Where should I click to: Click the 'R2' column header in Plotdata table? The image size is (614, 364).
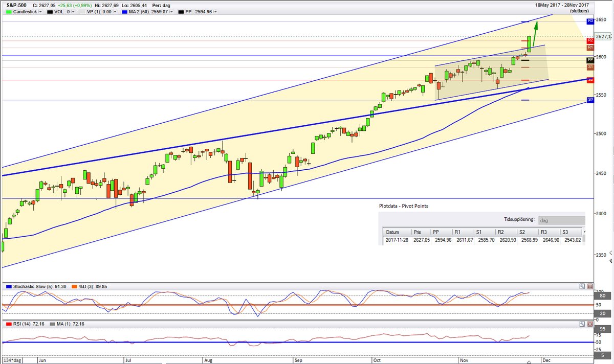[x=506, y=232]
